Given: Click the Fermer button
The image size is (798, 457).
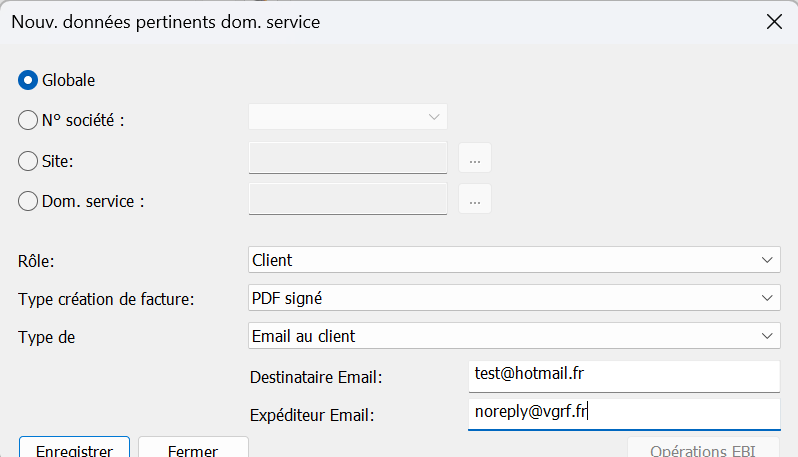Looking at the screenshot, I should coord(193,448).
